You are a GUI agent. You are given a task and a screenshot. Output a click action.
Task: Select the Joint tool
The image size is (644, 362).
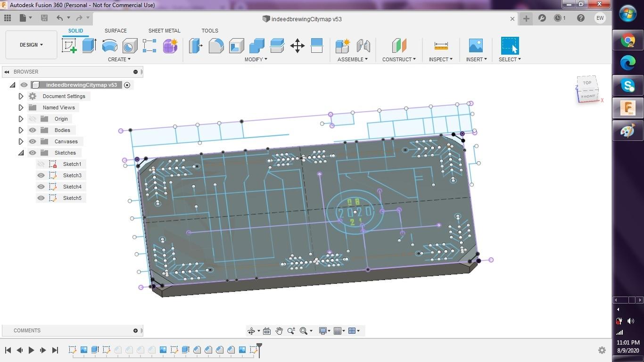pos(363,46)
